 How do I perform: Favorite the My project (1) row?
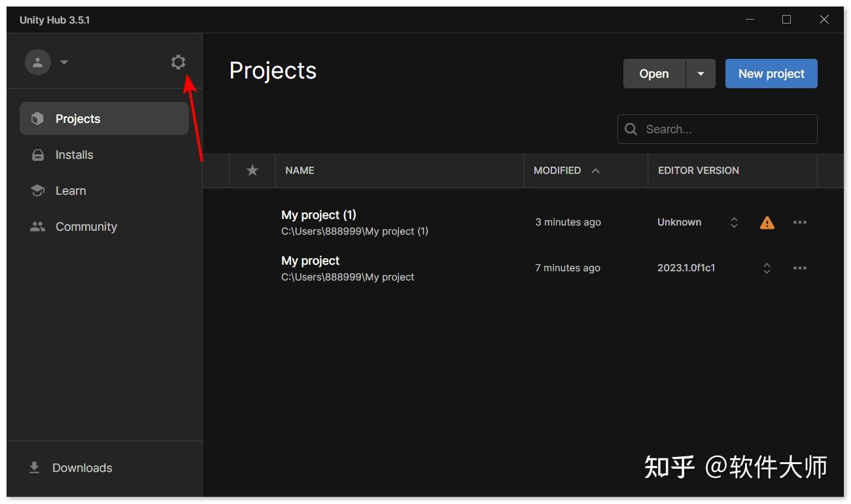coord(252,222)
